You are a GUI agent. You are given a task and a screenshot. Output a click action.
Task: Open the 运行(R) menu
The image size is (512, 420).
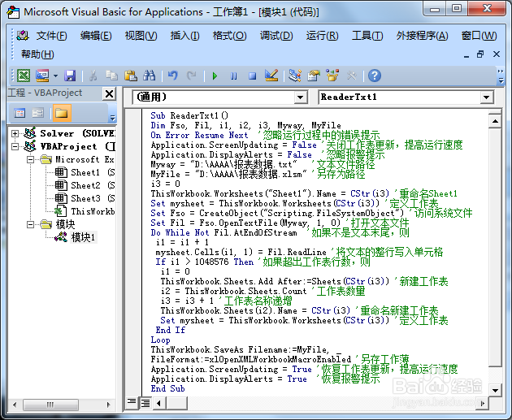coord(323,36)
